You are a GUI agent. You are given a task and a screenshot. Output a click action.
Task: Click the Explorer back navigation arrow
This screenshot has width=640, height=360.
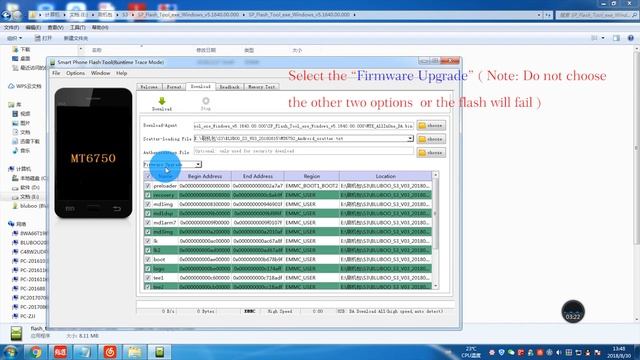click(6, 15)
